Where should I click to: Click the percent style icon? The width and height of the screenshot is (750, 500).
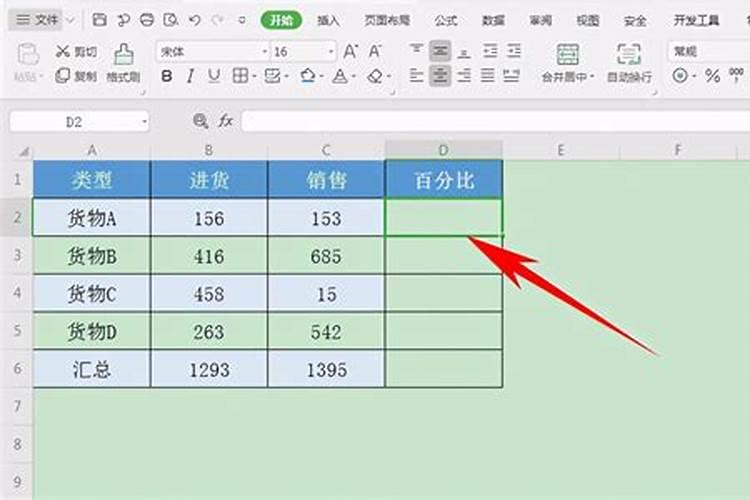[x=712, y=76]
